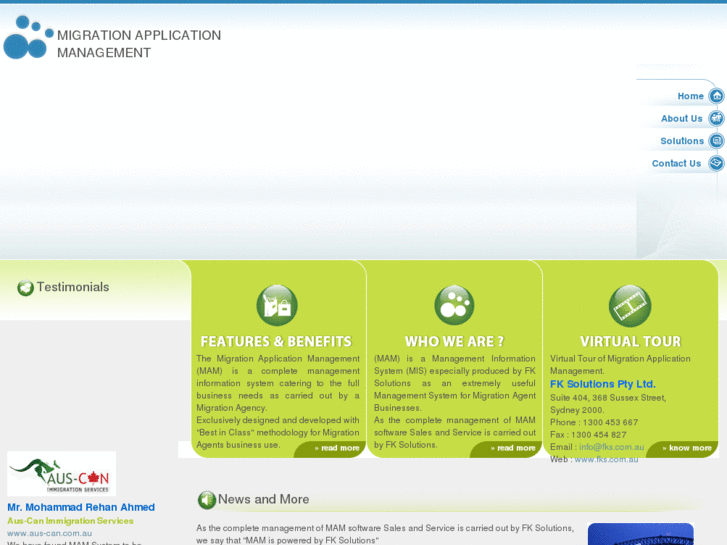The width and height of the screenshot is (727, 545).
Task: Click the Features & Benefits shopping bag icon
Action: click(277, 305)
